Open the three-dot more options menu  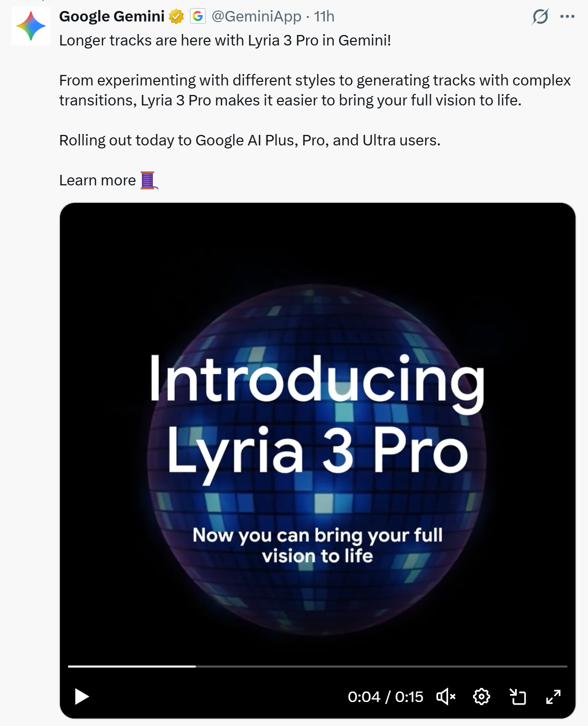tap(567, 16)
